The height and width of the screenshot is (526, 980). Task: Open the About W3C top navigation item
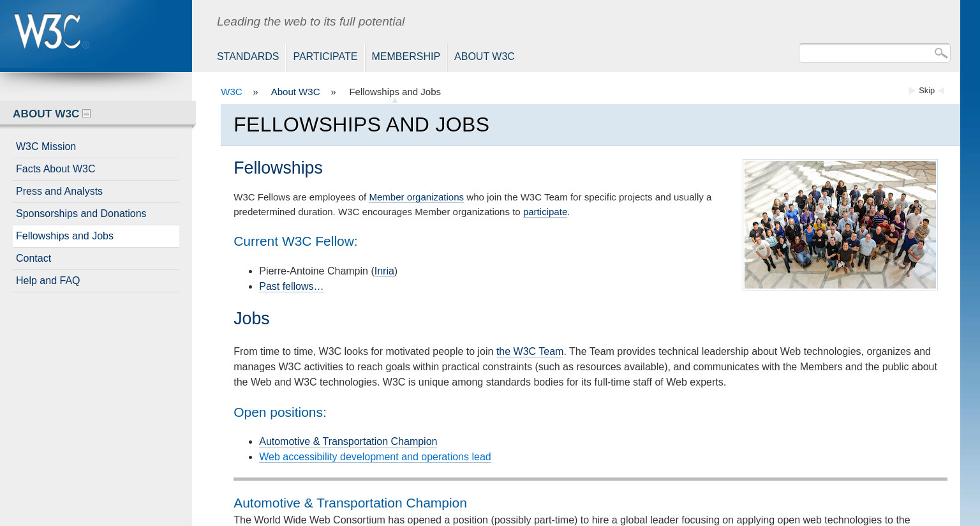click(484, 57)
